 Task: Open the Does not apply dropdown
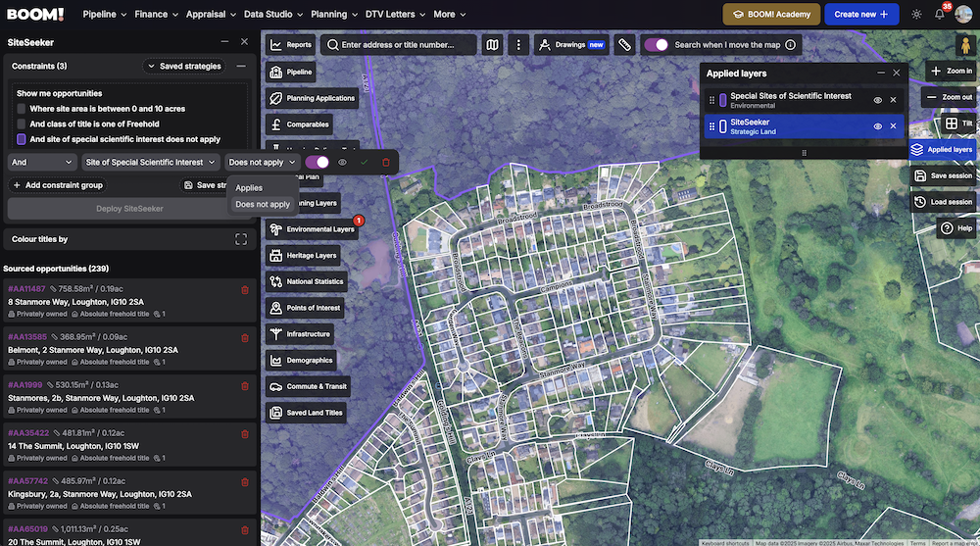click(x=262, y=163)
